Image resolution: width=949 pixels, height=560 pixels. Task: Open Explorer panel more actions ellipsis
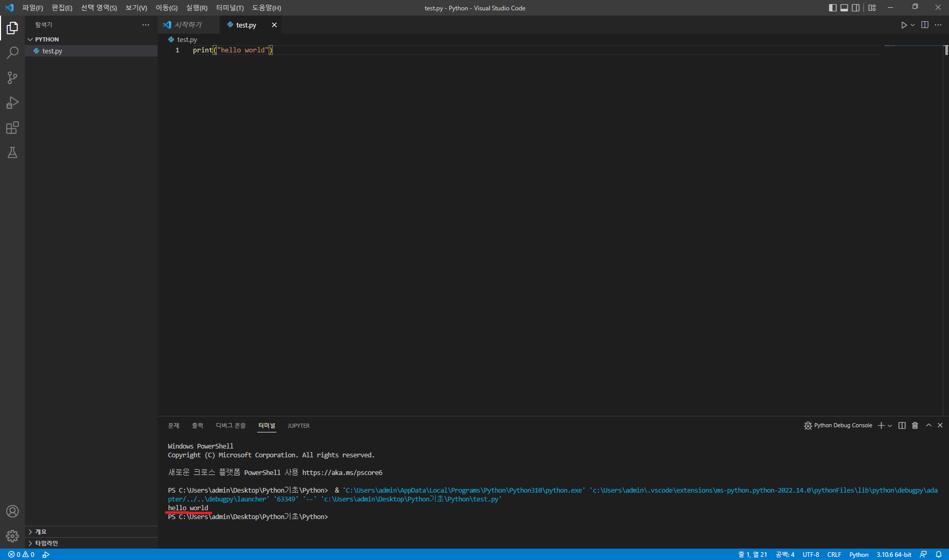click(146, 25)
